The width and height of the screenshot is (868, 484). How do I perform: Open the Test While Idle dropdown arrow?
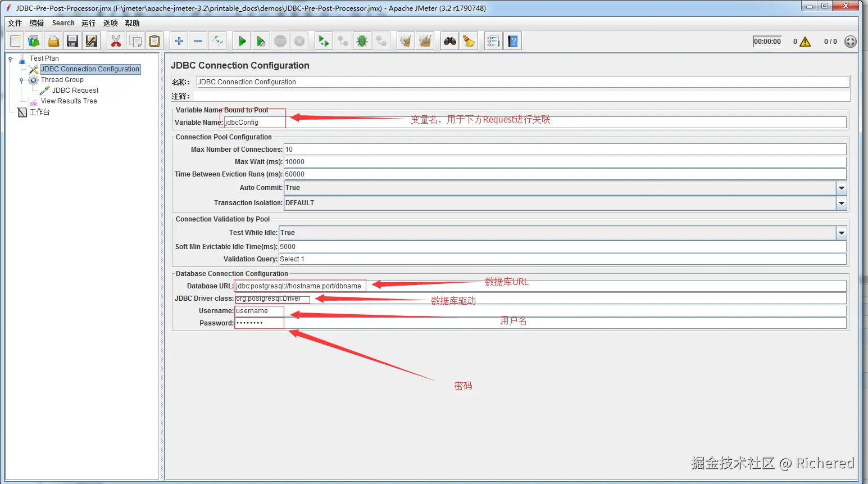[842, 233]
